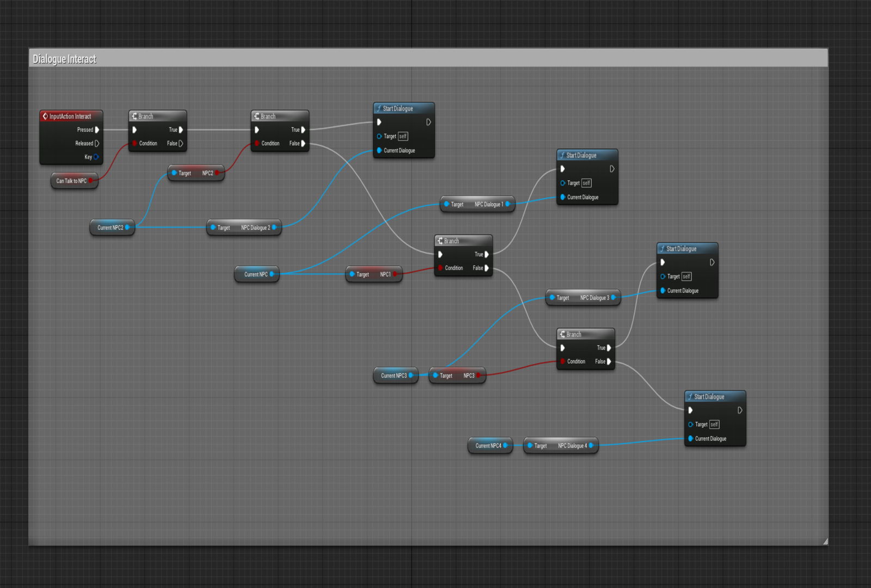The height and width of the screenshot is (588, 871).
Task: Click the NPC Dialogue 4 output pin
Action: 591,445
